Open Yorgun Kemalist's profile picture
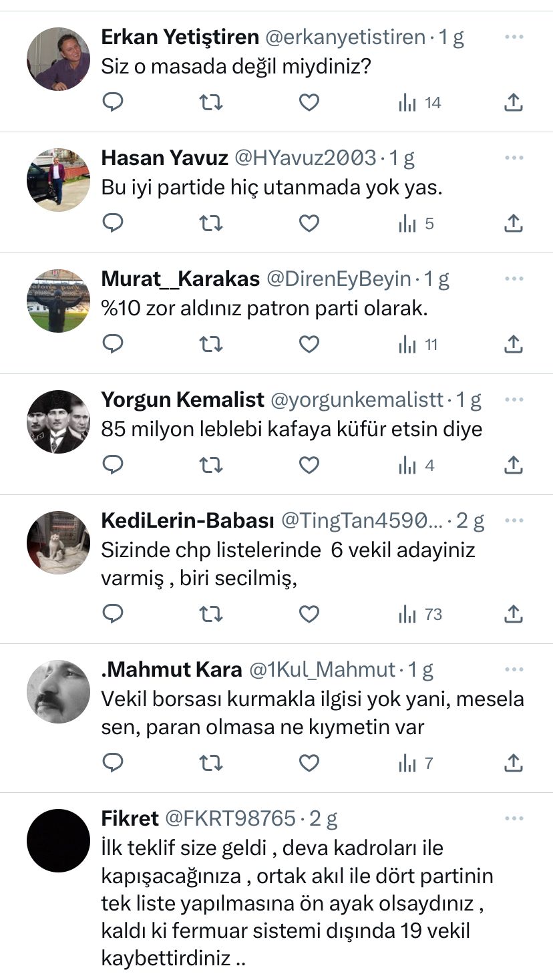 tap(58, 422)
